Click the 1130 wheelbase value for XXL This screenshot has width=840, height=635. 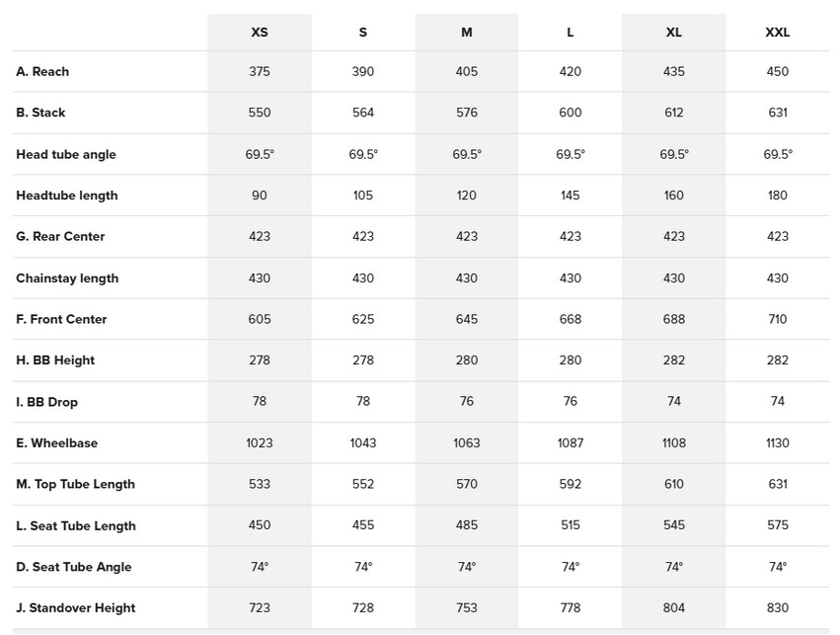(778, 443)
